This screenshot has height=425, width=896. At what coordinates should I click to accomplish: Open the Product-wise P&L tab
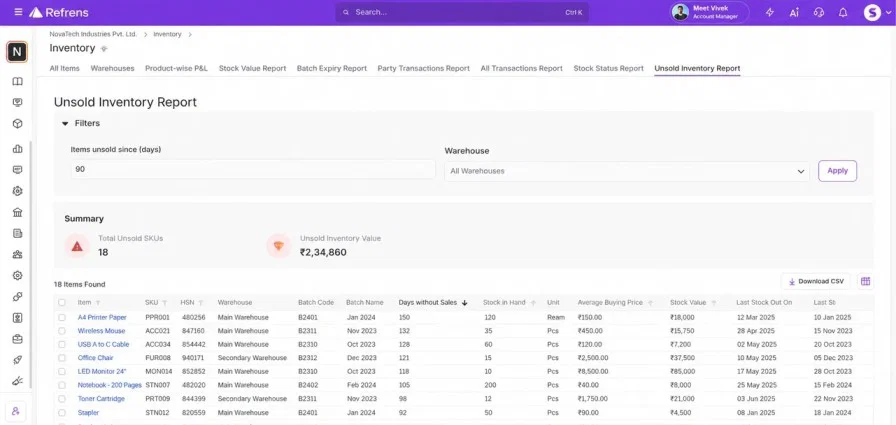point(177,69)
